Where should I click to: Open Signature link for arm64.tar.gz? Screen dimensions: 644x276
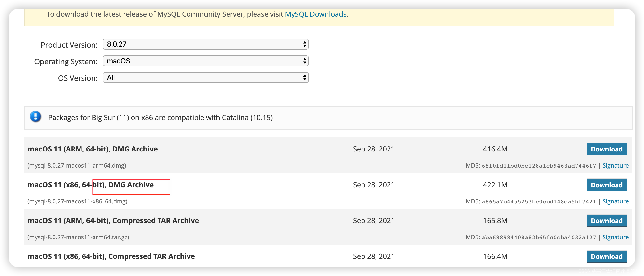(615, 237)
